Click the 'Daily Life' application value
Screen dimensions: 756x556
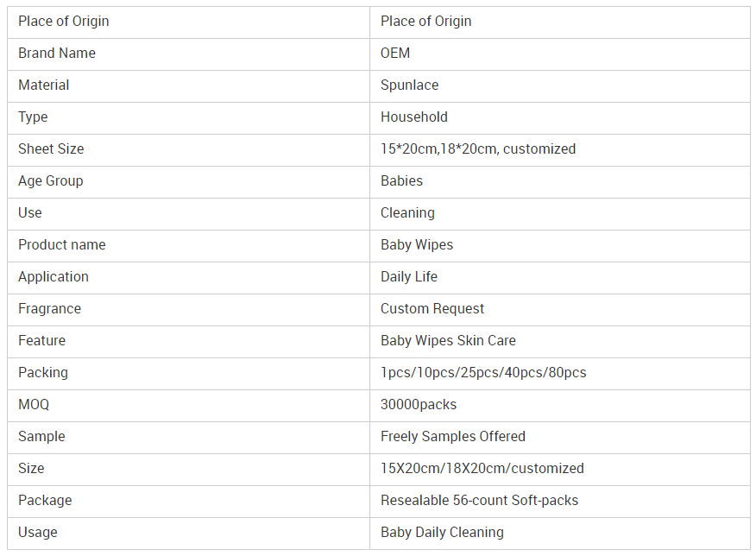409,277
